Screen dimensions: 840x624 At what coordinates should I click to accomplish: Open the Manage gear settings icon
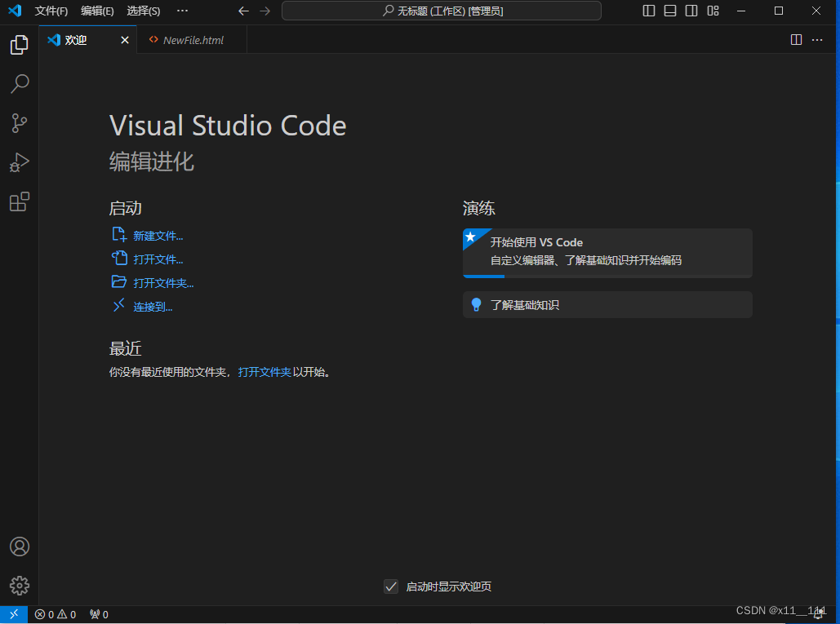click(x=20, y=586)
